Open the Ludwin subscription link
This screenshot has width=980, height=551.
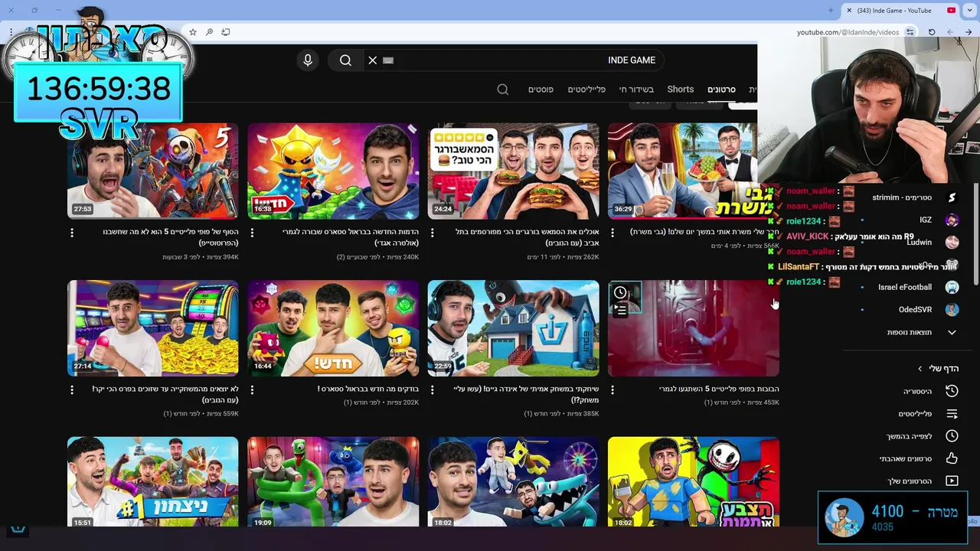[x=919, y=242]
